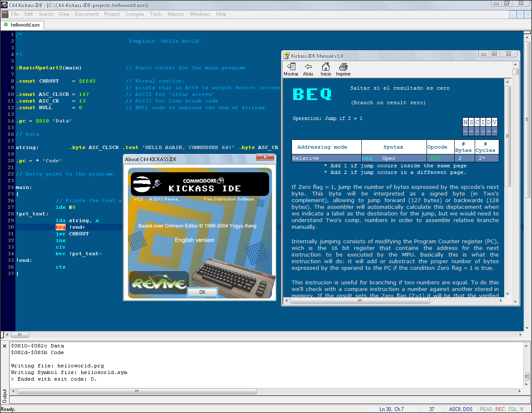Open the View menu
532x413 pixels.
pos(64,14)
